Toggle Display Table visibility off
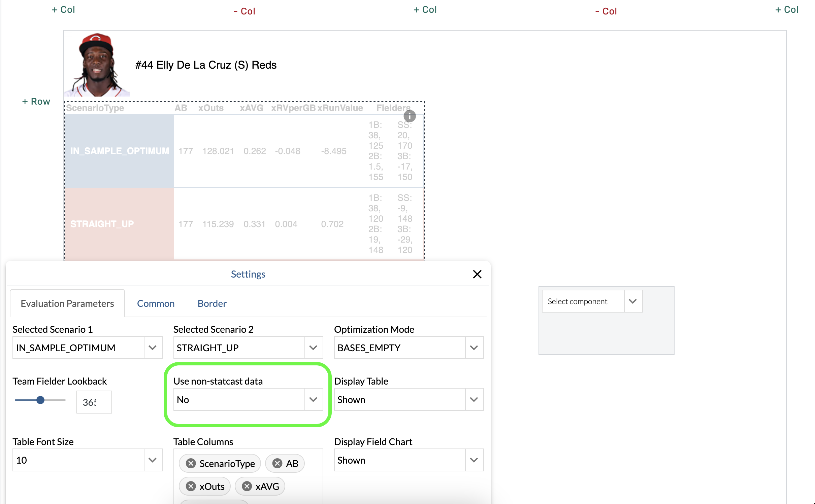 click(474, 399)
